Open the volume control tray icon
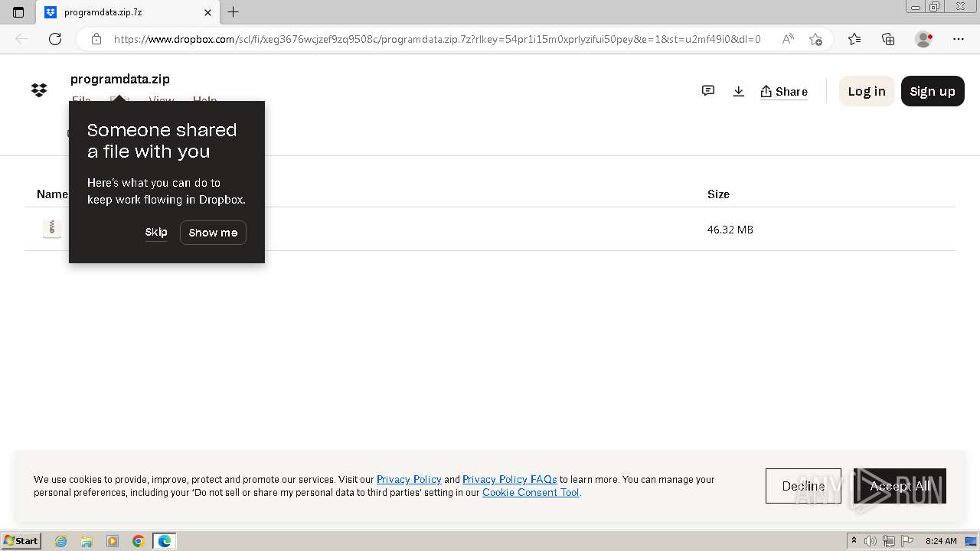This screenshot has height=551, width=980. pyautogui.click(x=871, y=541)
